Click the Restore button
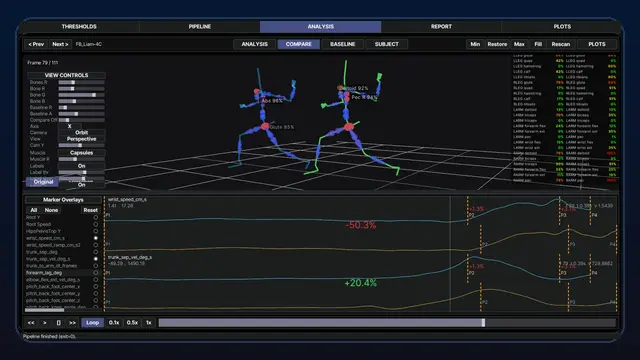 pos(497,44)
